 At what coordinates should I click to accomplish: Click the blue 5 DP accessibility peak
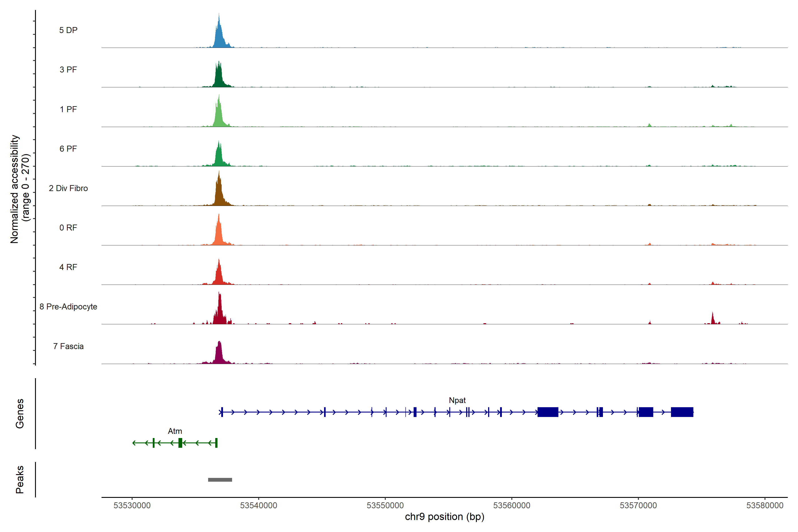219,37
